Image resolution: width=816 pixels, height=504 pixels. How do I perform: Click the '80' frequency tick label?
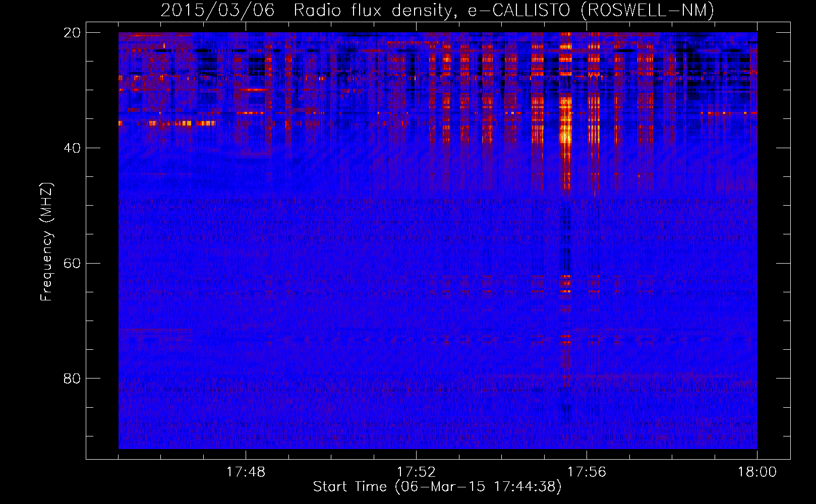point(72,378)
